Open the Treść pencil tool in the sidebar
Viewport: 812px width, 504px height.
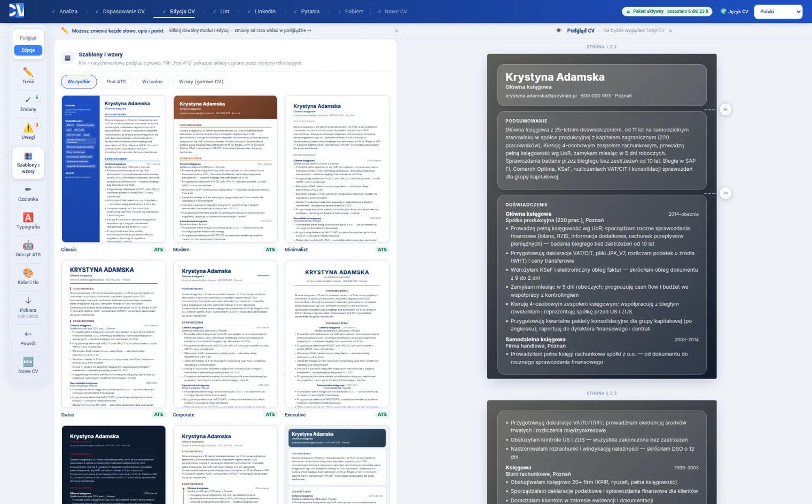click(28, 75)
